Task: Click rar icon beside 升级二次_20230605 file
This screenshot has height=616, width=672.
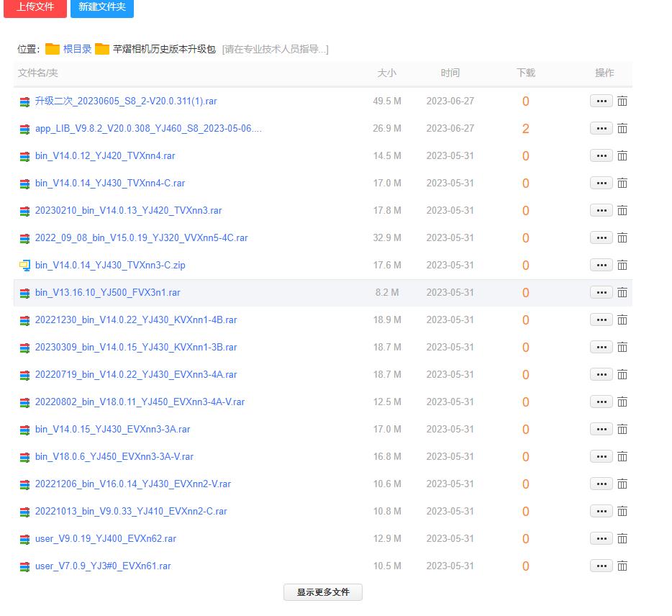Action: (x=24, y=101)
